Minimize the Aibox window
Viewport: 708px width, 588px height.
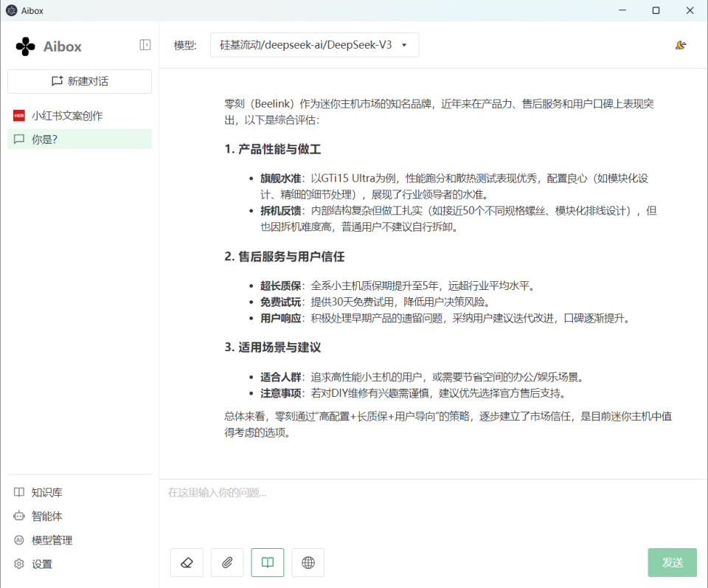pos(622,10)
